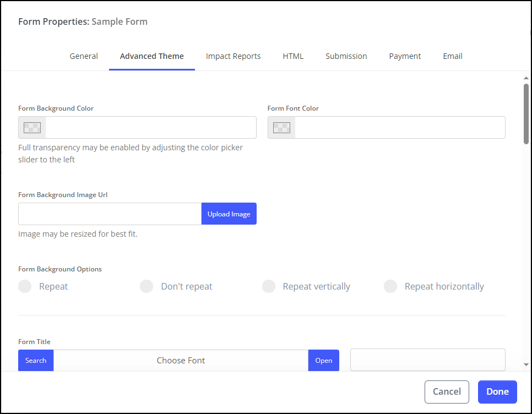Switch to the Submission tab
Image resolution: width=532 pixels, height=414 pixels.
[x=346, y=56]
